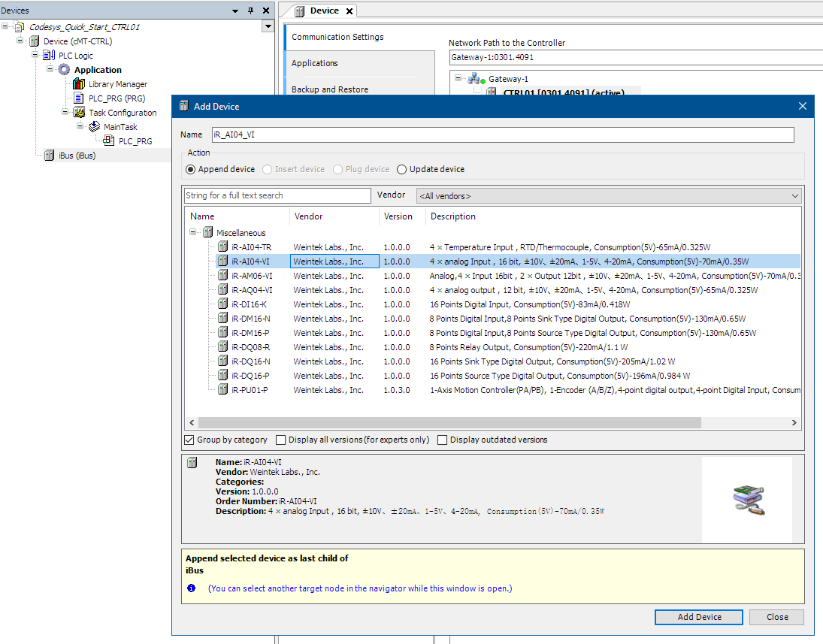Open the Applications page
The width and height of the screenshot is (823, 644).
pos(314,63)
